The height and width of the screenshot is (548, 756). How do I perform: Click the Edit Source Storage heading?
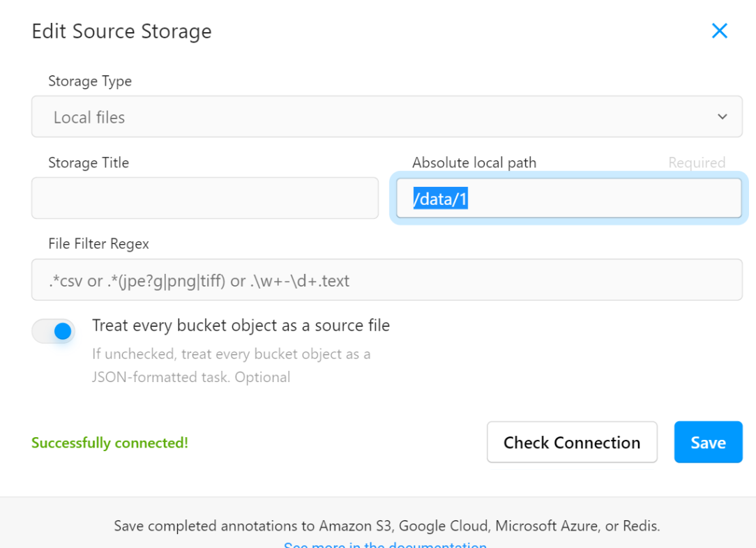[x=121, y=31]
